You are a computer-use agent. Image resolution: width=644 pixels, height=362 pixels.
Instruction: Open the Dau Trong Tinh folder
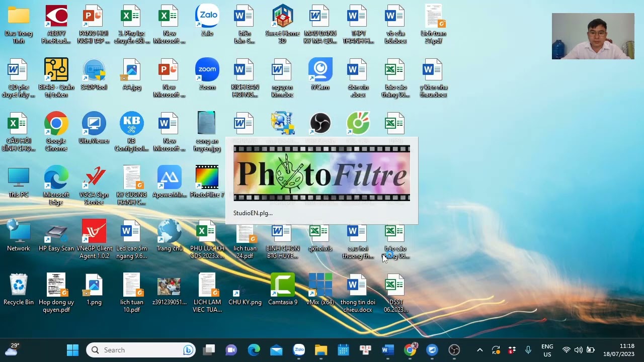click(18, 24)
